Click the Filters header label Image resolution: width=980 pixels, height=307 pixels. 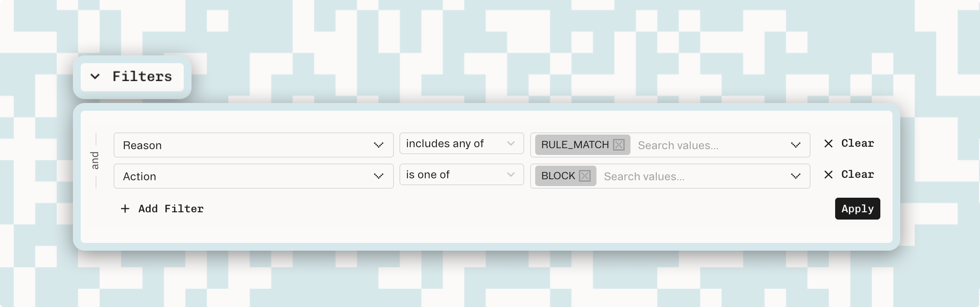tap(142, 76)
